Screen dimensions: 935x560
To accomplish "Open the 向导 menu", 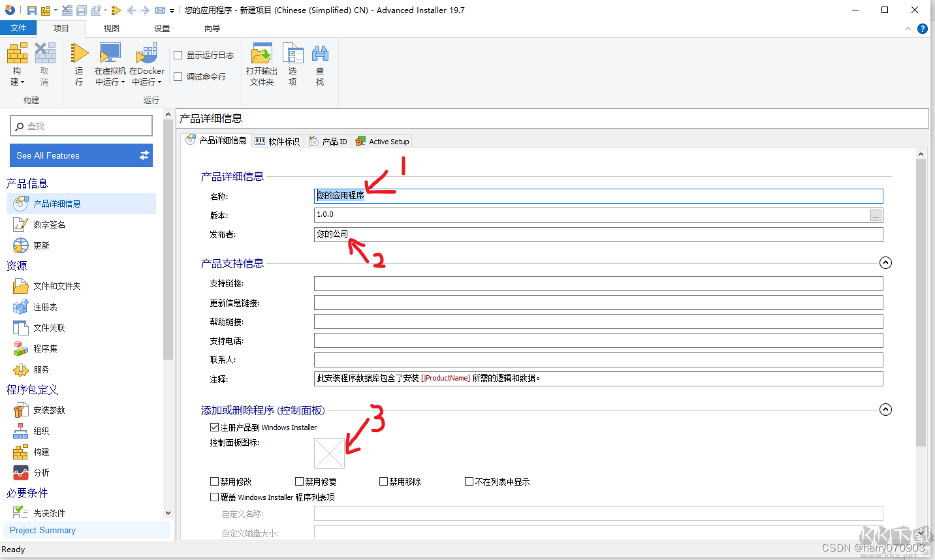I will [x=212, y=28].
